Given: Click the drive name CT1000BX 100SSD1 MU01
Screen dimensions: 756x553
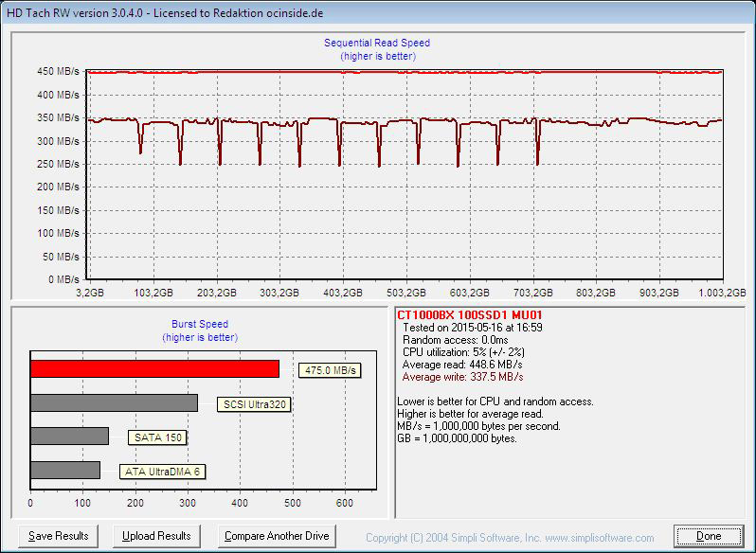Looking at the screenshot, I should [x=470, y=315].
